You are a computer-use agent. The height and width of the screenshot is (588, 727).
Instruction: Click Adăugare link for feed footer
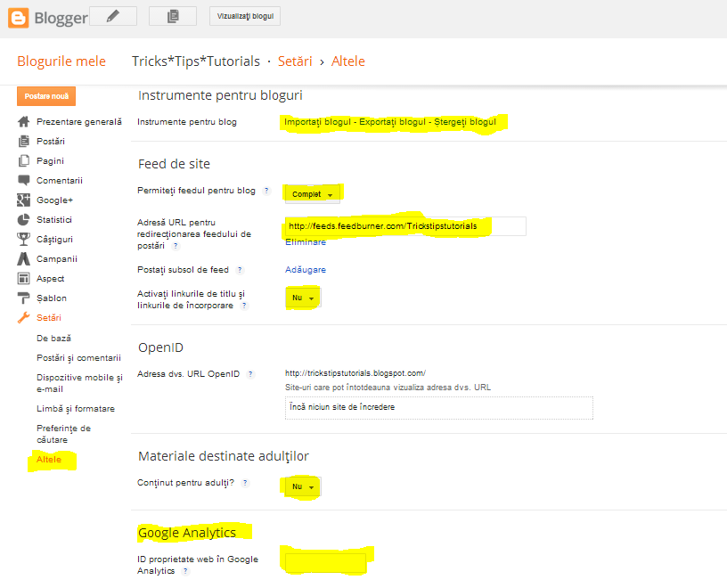(x=306, y=269)
